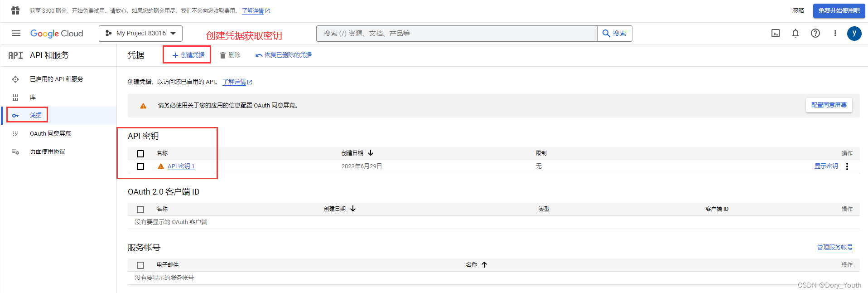Click the 忽略 dismiss button

coord(798,10)
